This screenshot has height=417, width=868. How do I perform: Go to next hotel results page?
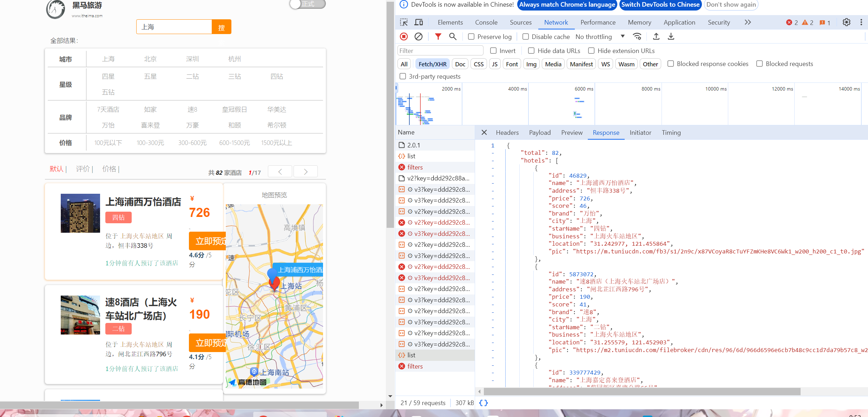(305, 172)
